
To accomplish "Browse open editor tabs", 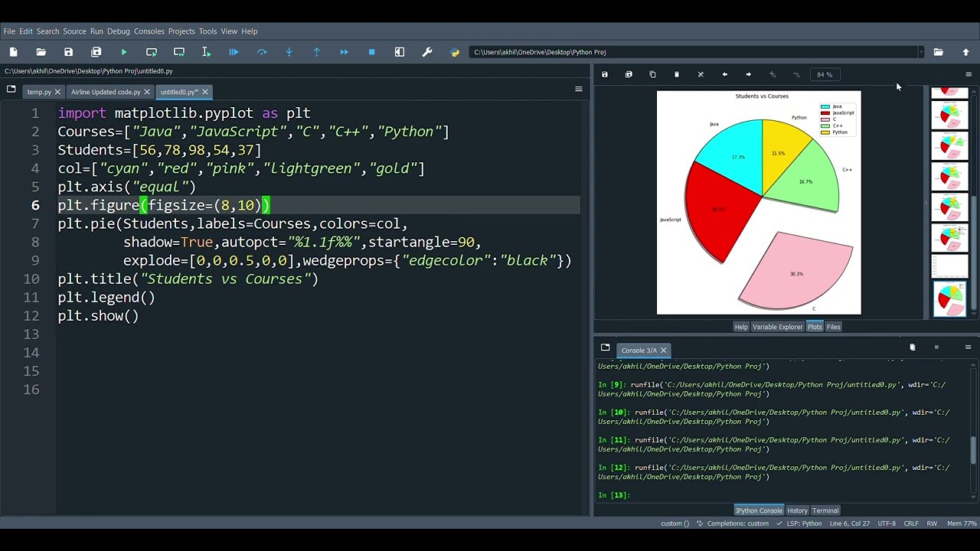I will coord(11,90).
